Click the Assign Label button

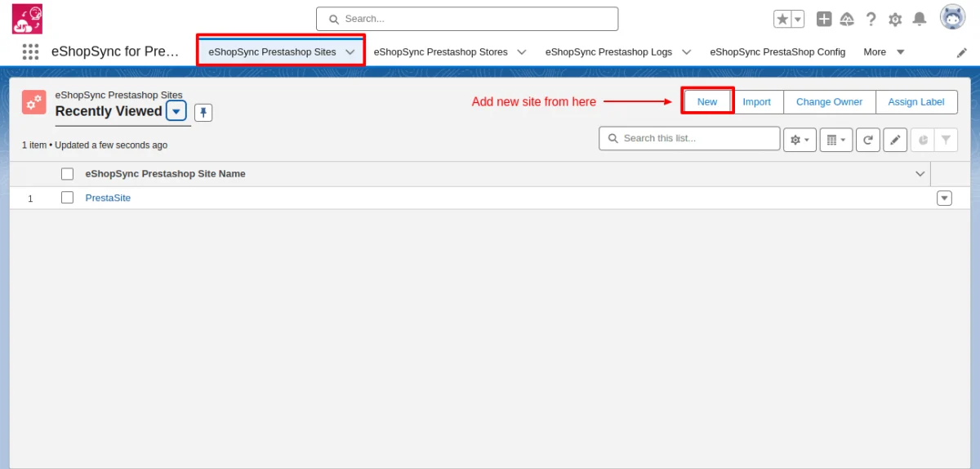coord(916,101)
